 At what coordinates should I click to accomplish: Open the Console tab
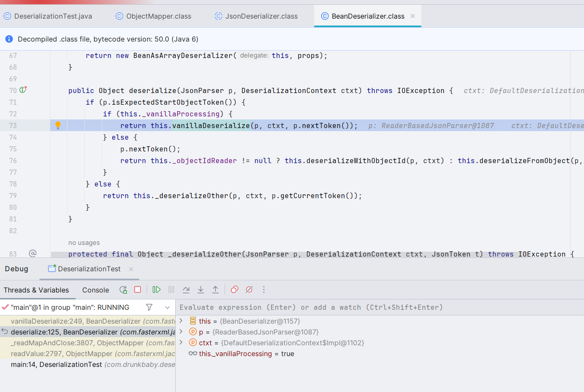[96, 290]
